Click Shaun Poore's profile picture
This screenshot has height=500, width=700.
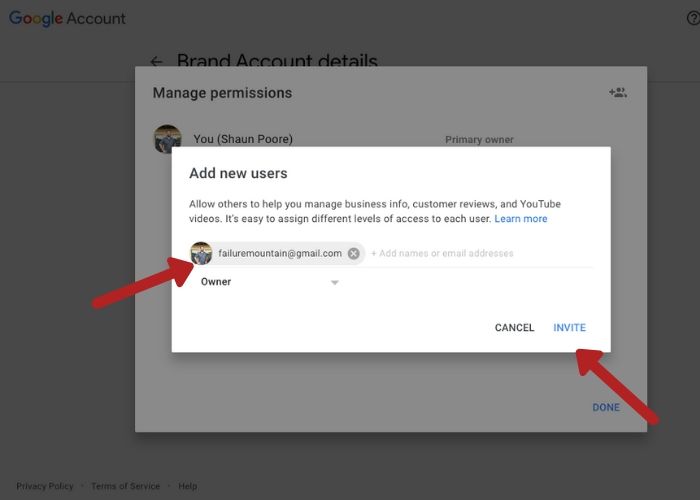click(167, 138)
